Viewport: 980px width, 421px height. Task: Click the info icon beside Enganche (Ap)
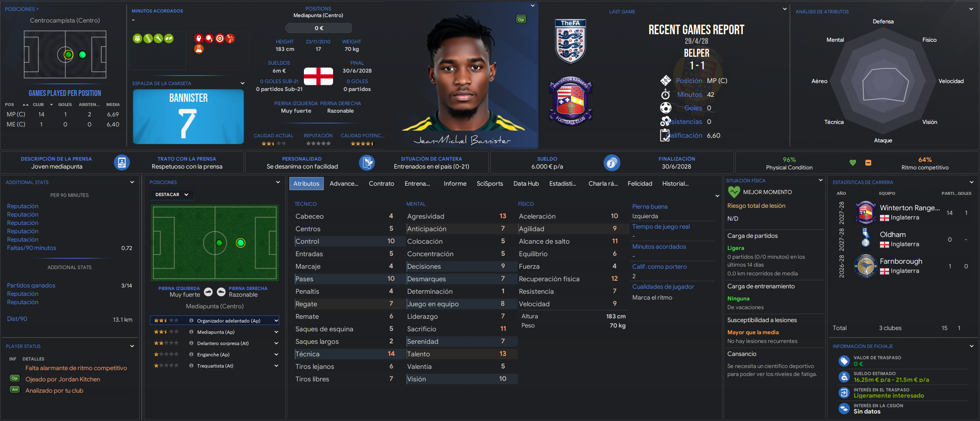click(x=191, y=355)
